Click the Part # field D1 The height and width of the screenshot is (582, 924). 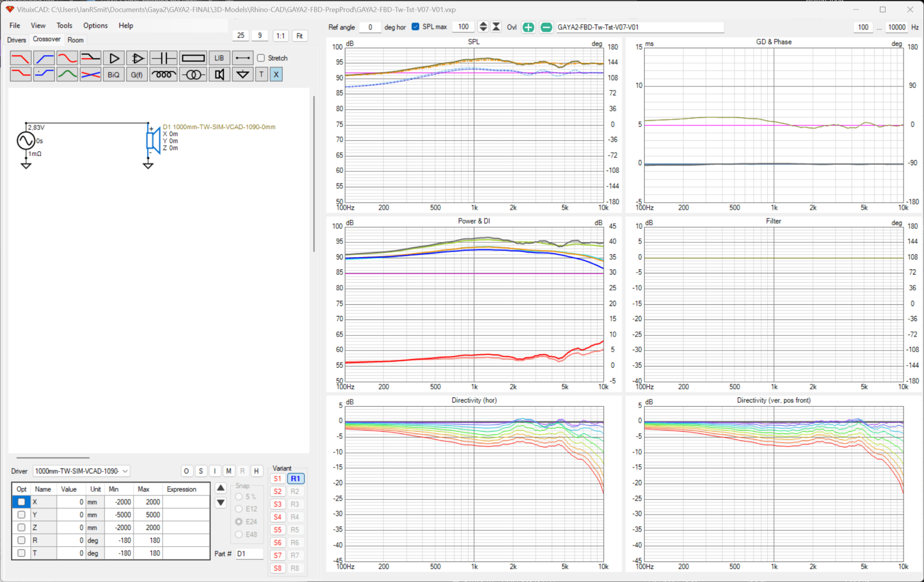pos(249,554)
